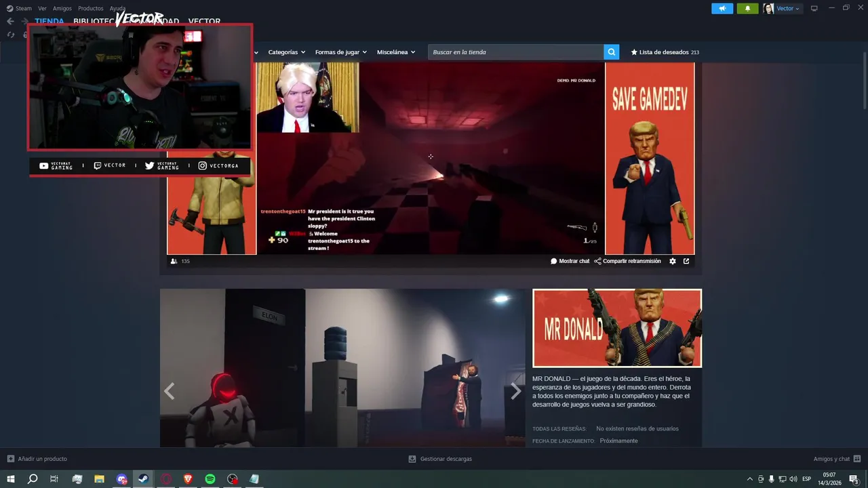Open the green notifications bell
The image size is (868, 488).
point(747,8)
